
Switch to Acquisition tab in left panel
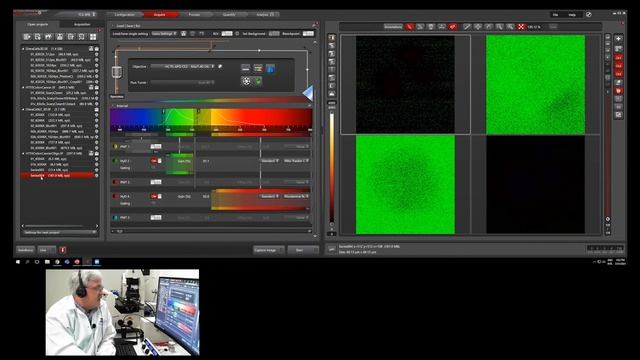click(82, 24)
